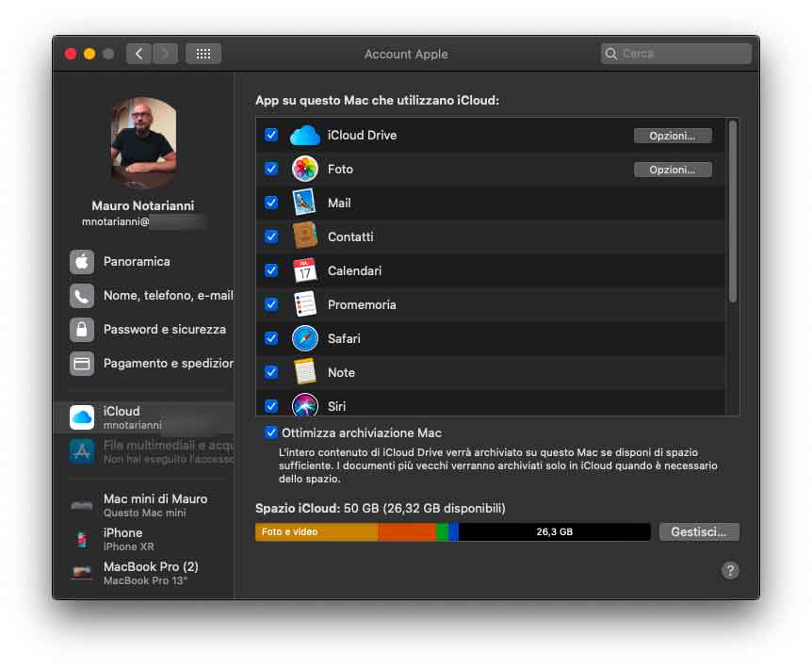
Task: Select File multimediali e acquisti section
Action: pos(144,451)
